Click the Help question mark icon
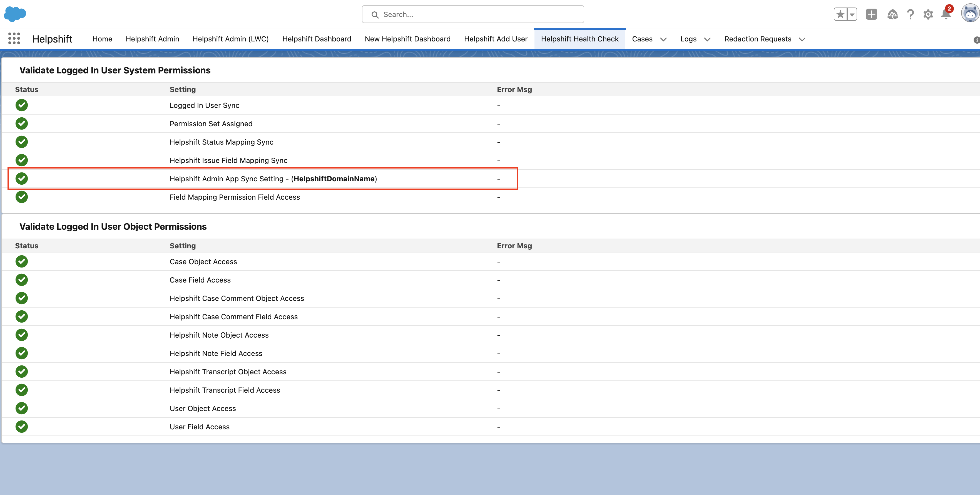 [911, 14]
